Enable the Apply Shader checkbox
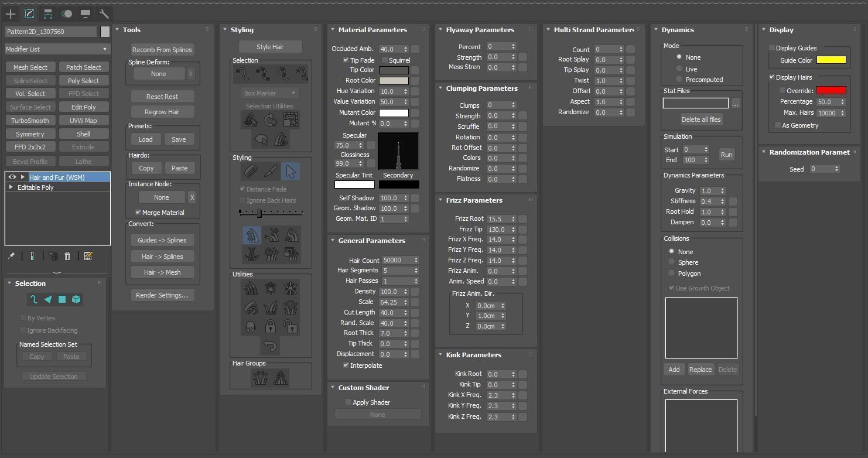Screen dimensions: 868x458 click(x=348, y=402)
